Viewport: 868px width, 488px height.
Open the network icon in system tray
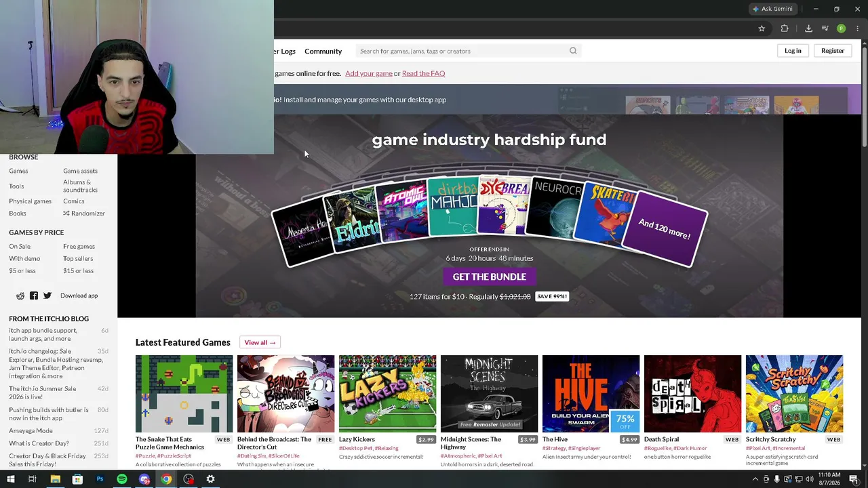799,479
